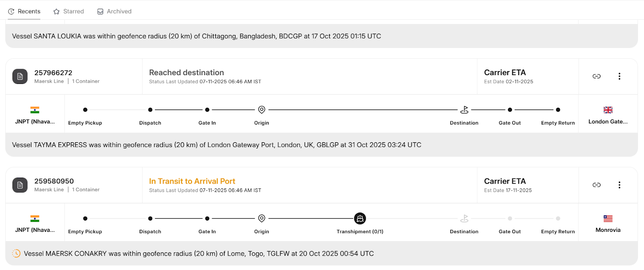This screenshot has height=270, width=644.
Task: Click the clock icon beside MAERSK CONAKRY alert
Action: click(x=17, y=254)
